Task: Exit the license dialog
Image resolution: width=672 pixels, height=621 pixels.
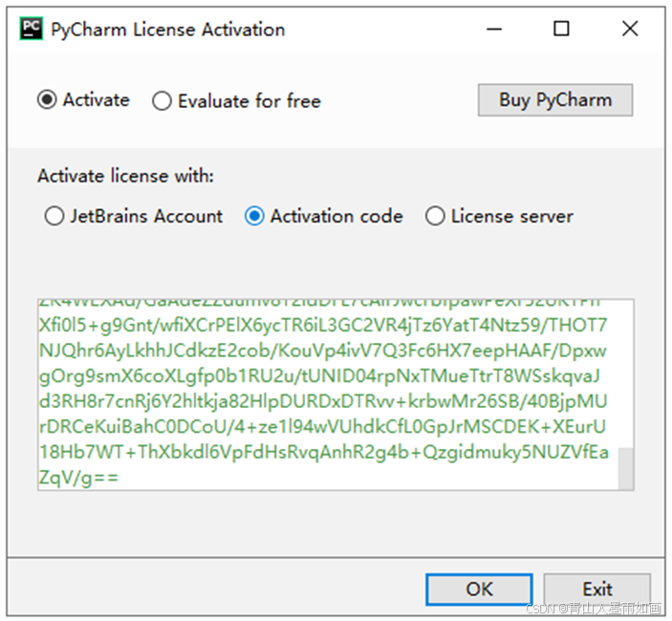Action: coord(597,589)
